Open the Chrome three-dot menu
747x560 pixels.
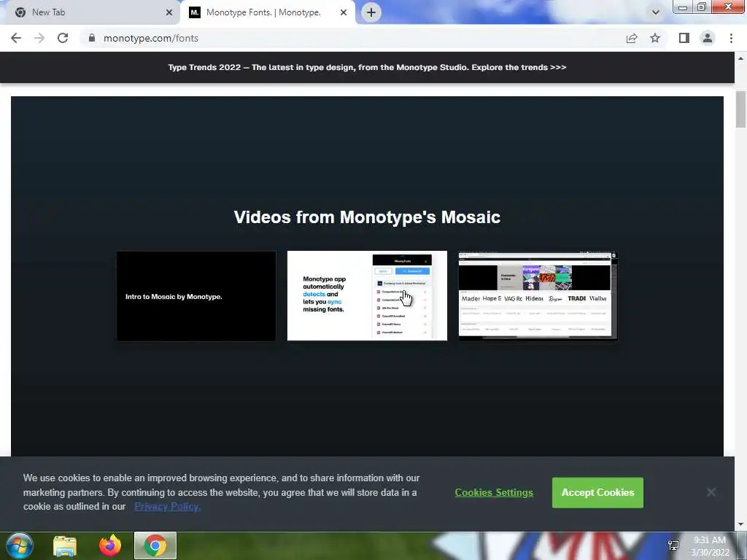(731, 38)
